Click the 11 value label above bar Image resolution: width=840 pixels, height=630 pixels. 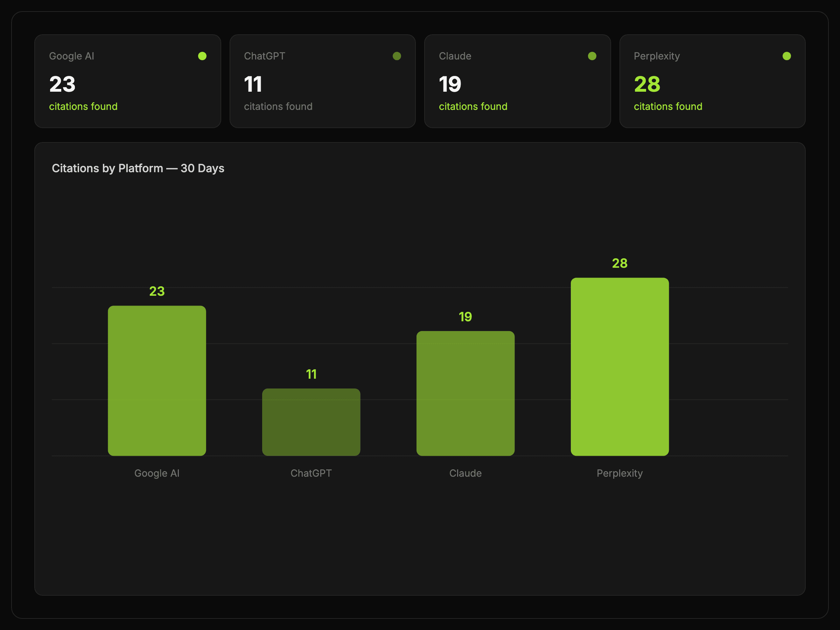tap(311, 374)
